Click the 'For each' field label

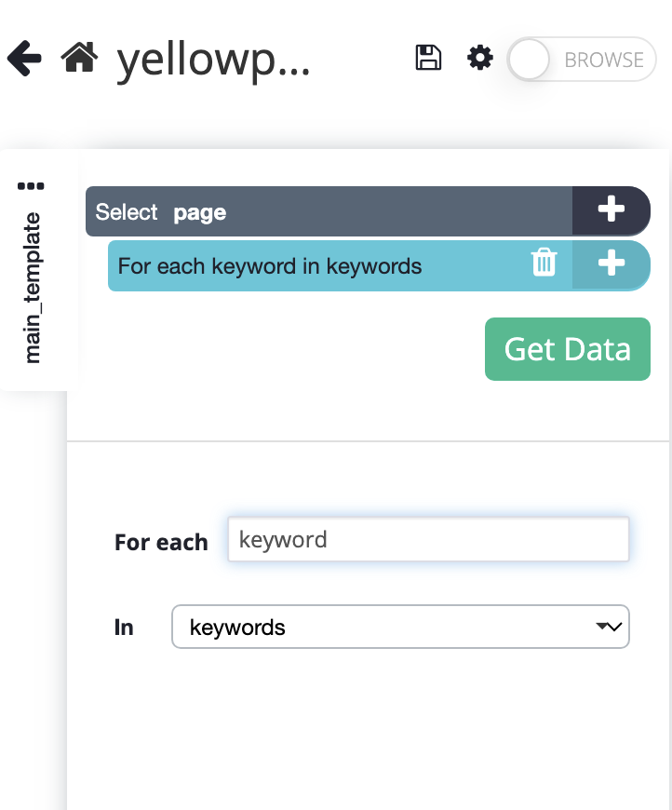tap(161, 543)
